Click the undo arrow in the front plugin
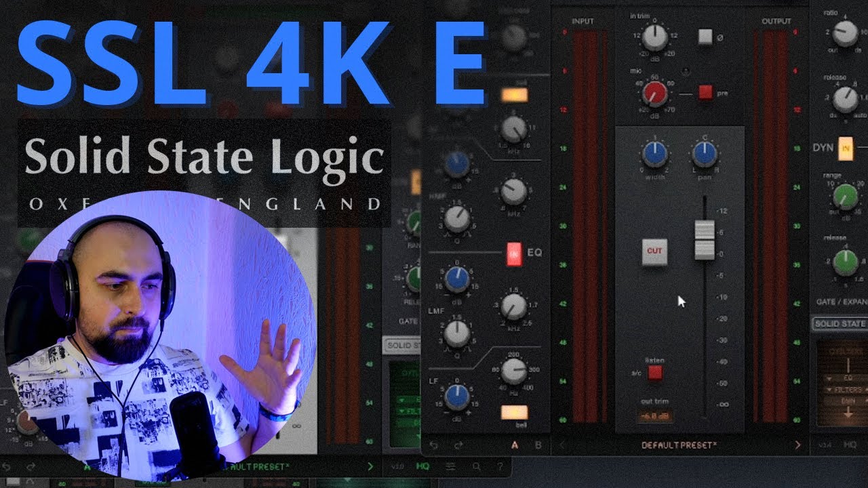Image resolution: width=868 pixels, height=488 pixels. [434, 445]
